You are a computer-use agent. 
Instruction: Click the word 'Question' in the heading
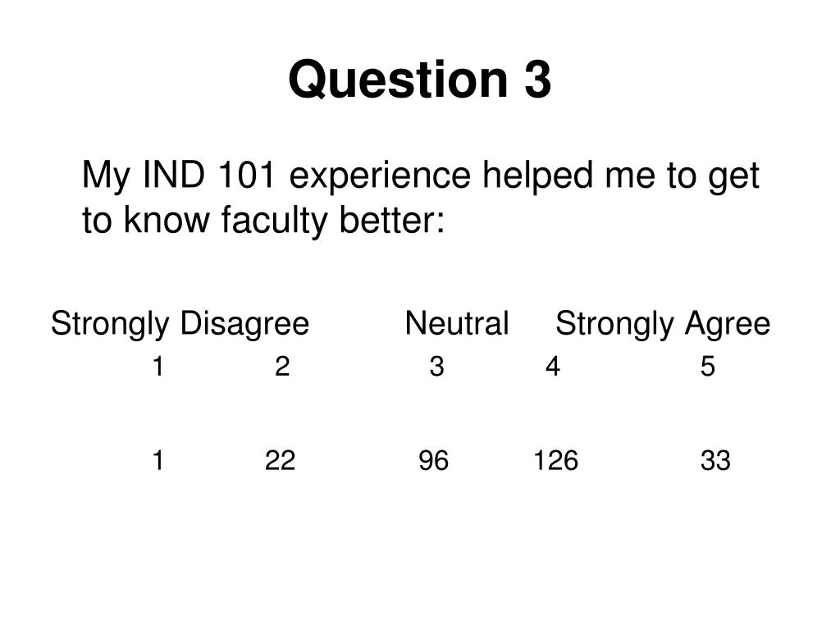[x=398, y=80]
